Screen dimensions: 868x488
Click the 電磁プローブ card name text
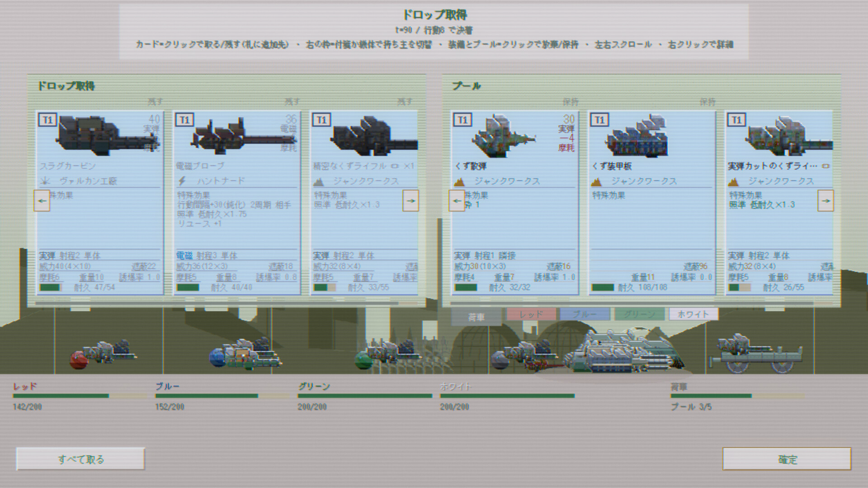[200, 166]
